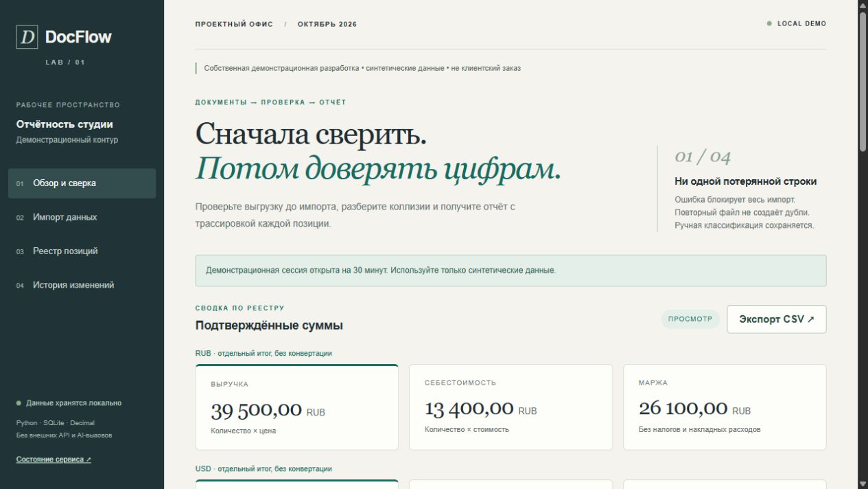Click the Собственная демонстрационная разработка disclaimer
The width and height of the screenshot is (868, 489).
pos(362,69)
